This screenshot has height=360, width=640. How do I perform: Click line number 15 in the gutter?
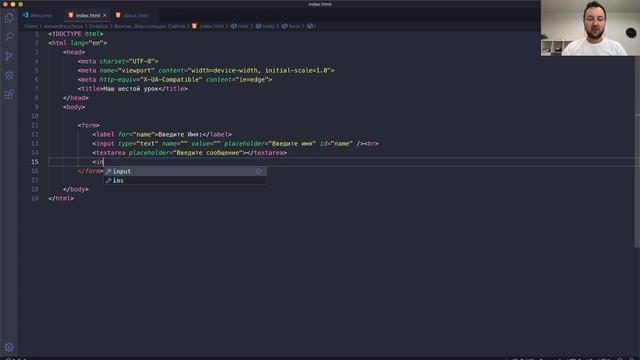pos(35,162)
